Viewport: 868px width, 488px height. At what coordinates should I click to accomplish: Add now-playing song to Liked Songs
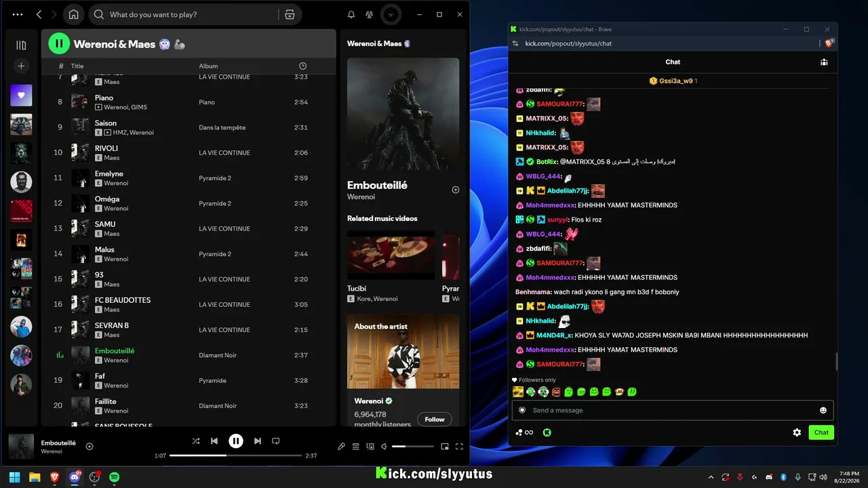click(x=90, y=446)
